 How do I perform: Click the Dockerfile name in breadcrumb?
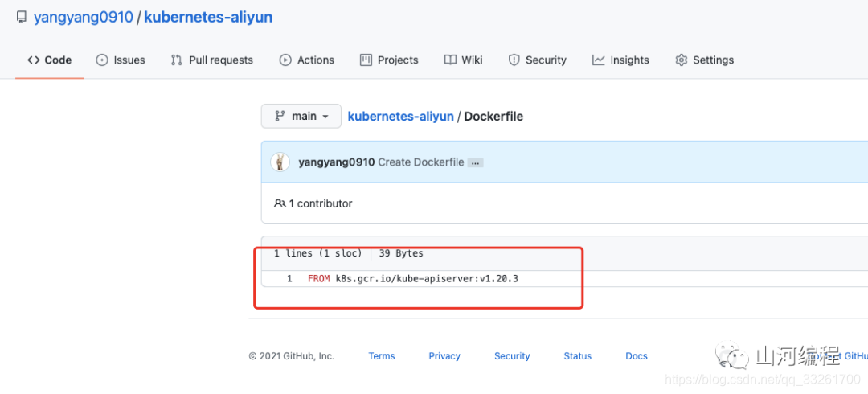493,117
